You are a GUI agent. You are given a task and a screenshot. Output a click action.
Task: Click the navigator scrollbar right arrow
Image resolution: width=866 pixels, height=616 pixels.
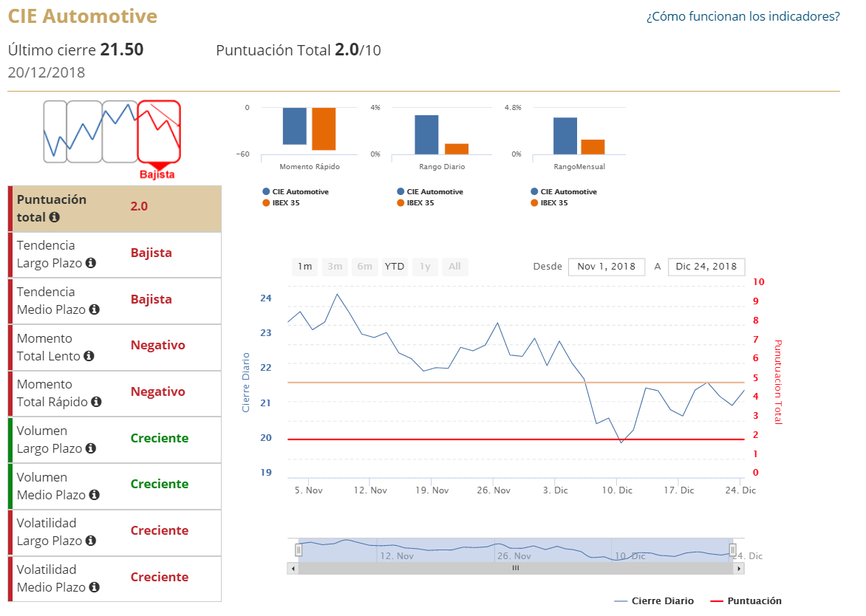[x=738, y=569]
